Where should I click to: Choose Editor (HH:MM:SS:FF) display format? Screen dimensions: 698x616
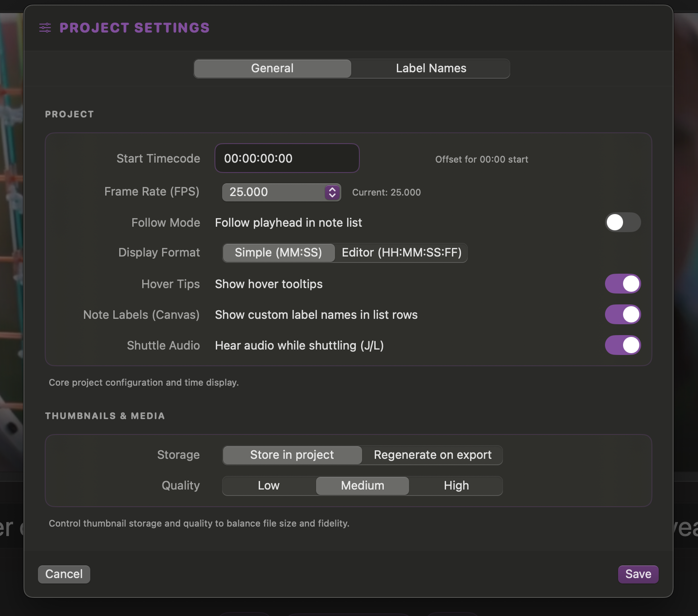point(401,253)
